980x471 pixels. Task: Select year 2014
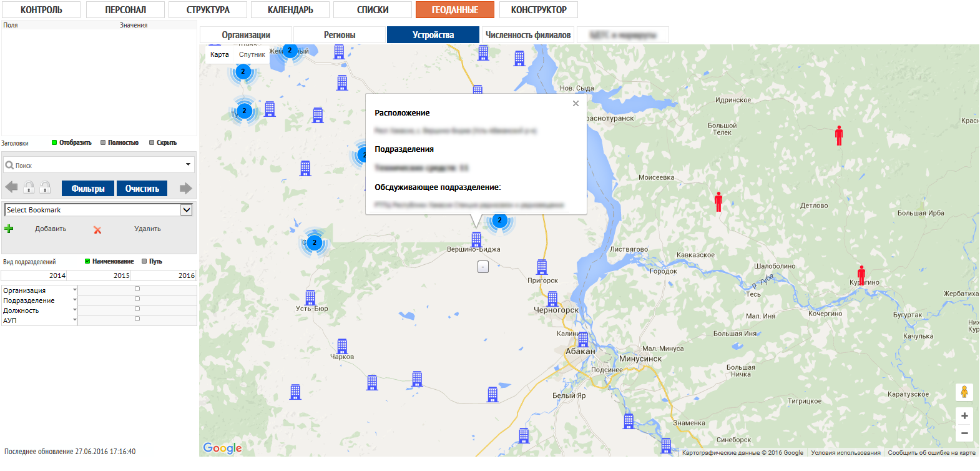coord(34,275)
